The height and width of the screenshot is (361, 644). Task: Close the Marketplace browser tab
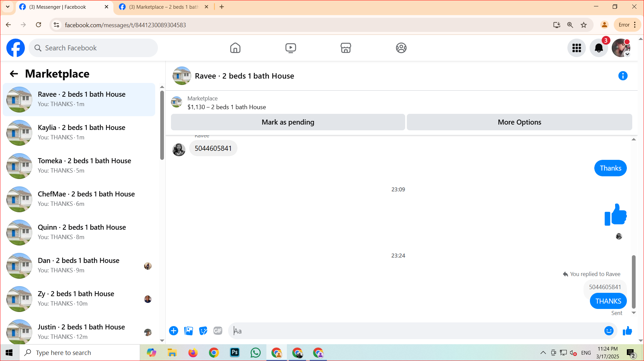[207, 7]
